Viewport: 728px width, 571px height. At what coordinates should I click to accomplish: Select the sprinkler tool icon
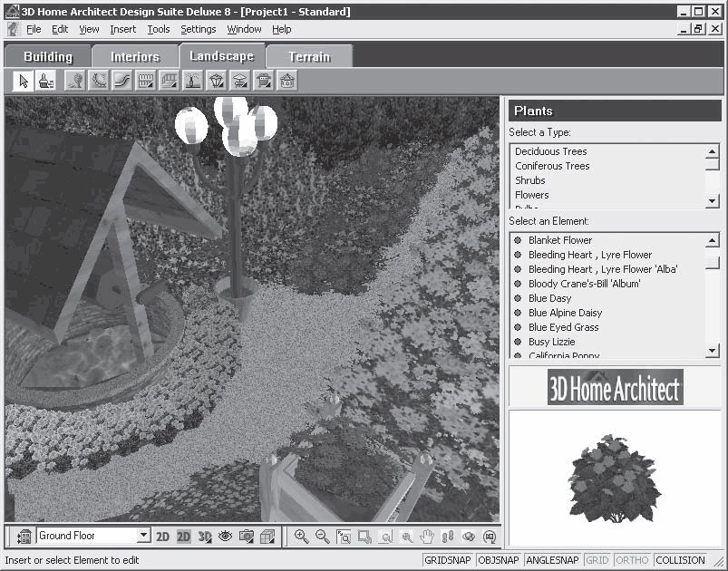pyautogui.click(x=193, y=82)
